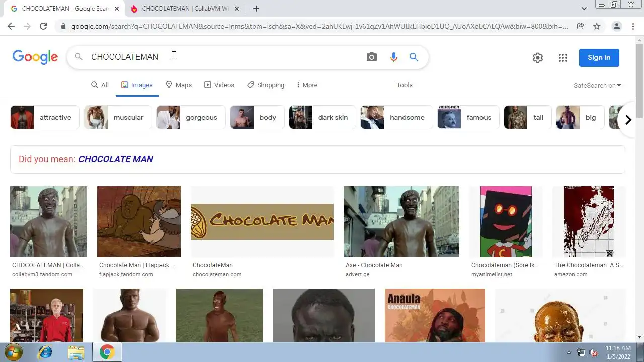
Task: Filter images by dark skin chip
Action: pos(322,117)
